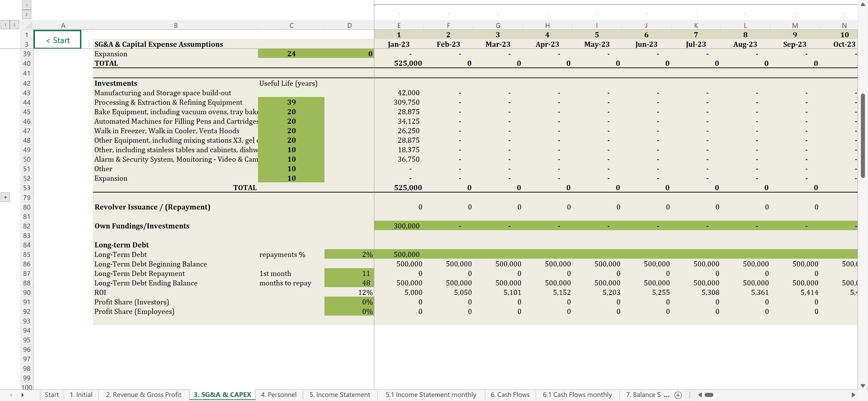The height and width of the screenshot is (401, 868).
Task: Select the repayments % cell showing 2%
Action: pos(349,255)
